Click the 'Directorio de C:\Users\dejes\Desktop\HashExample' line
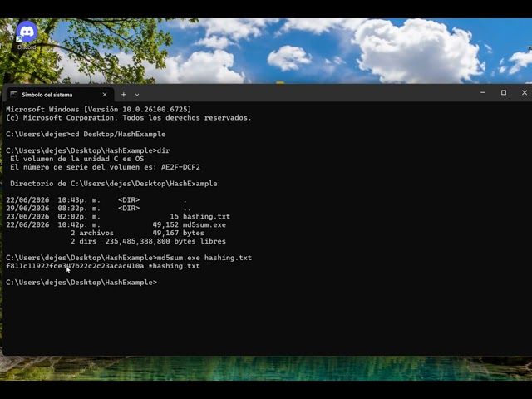Image resolution: width=532 pixels, height=399 pixels. click(114, 184)
